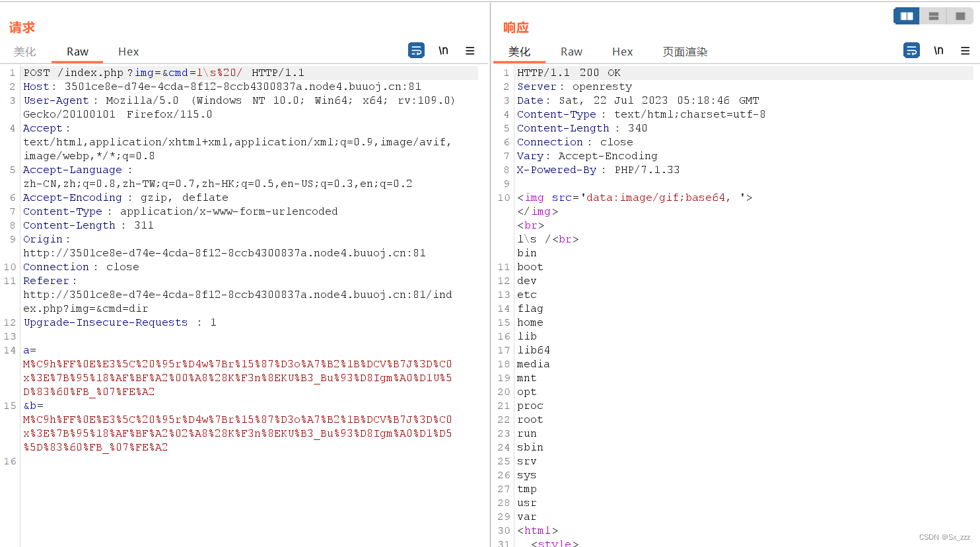This screenshot has width=980, height=547.
Task: Click the Vary: Accept-Encoding header
Action: [587, 156]
